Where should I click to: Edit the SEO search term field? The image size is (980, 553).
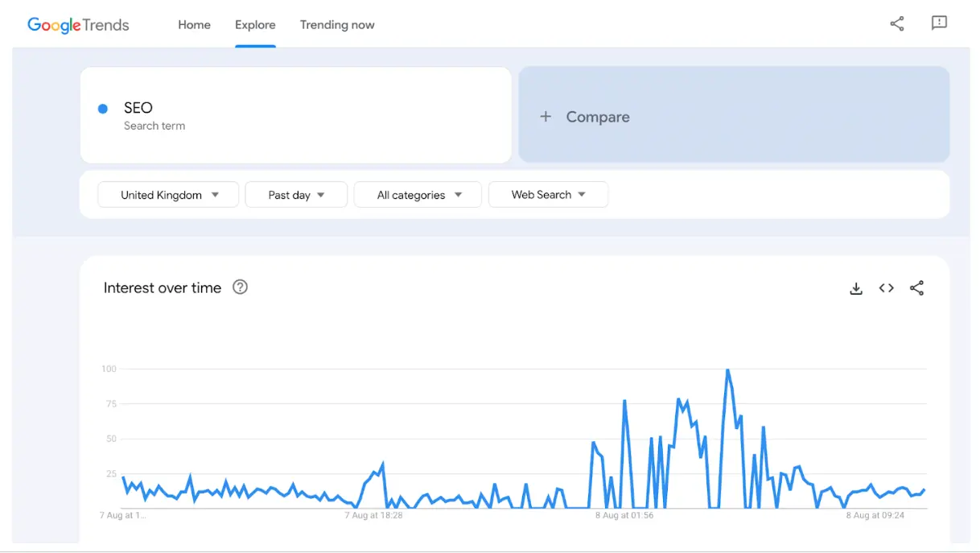[x=295, y=115]
